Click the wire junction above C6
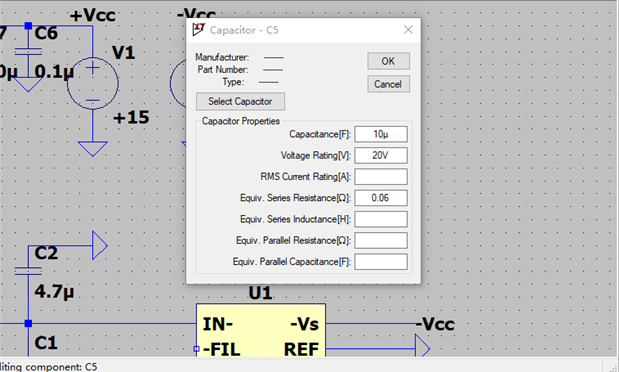 pos(28,26)
